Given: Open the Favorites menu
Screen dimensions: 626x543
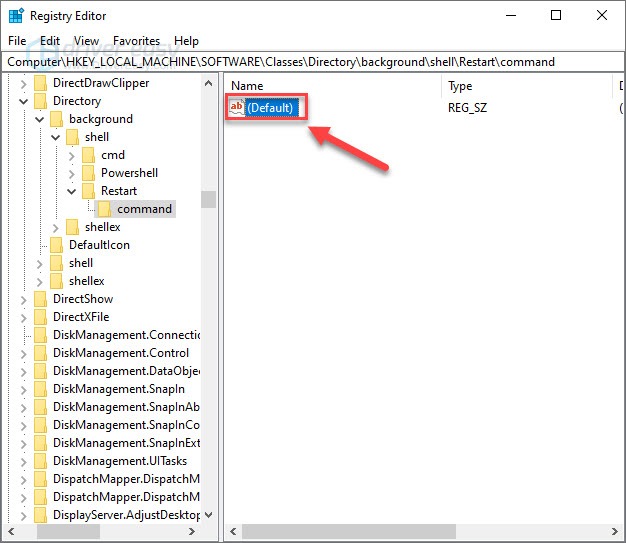Looking at the screenshot, I should tap(137, 41).
